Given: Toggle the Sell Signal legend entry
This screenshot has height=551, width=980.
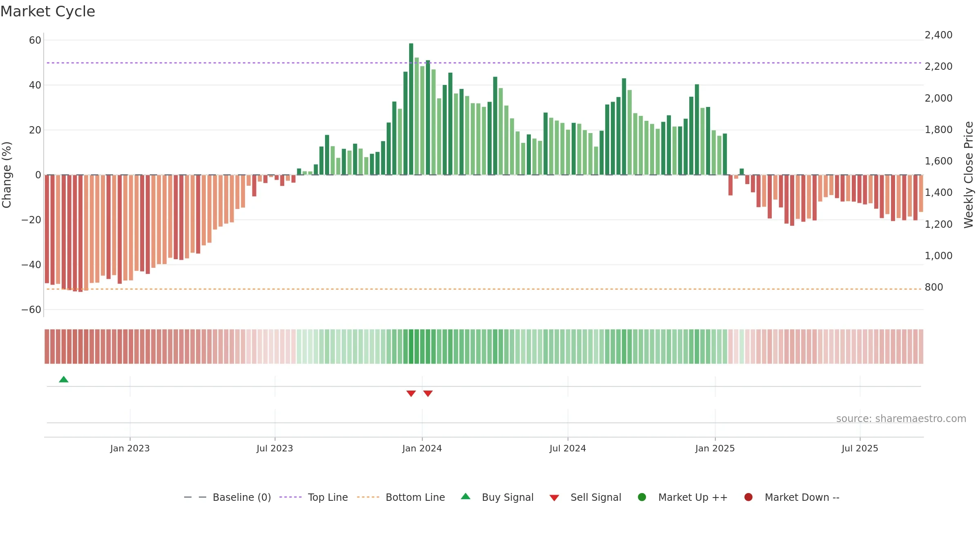Looking at the screenshot, I should 585,497.
